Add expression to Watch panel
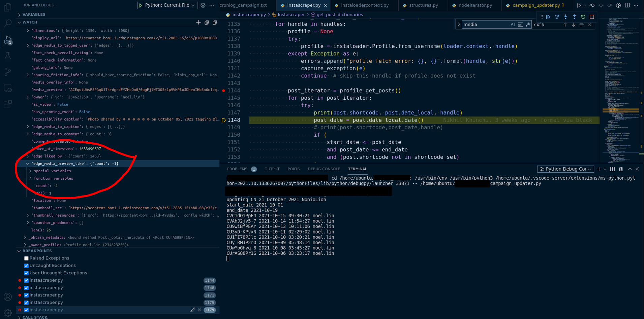Viewport: 644px width, 319px height. [x=198, y=22]
